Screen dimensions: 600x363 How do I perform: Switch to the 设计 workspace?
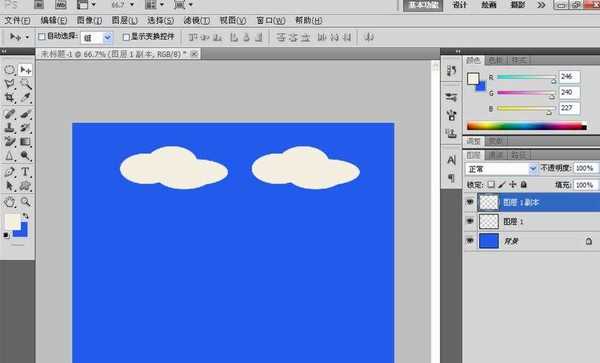click(x=460, y=5)
